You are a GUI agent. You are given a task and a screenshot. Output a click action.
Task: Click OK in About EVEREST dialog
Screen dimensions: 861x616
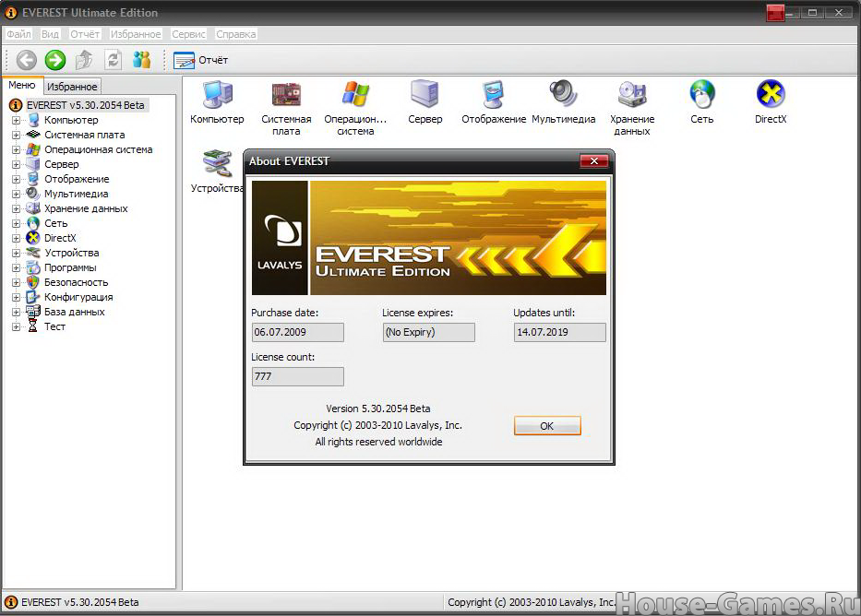(x=547, y=426)
